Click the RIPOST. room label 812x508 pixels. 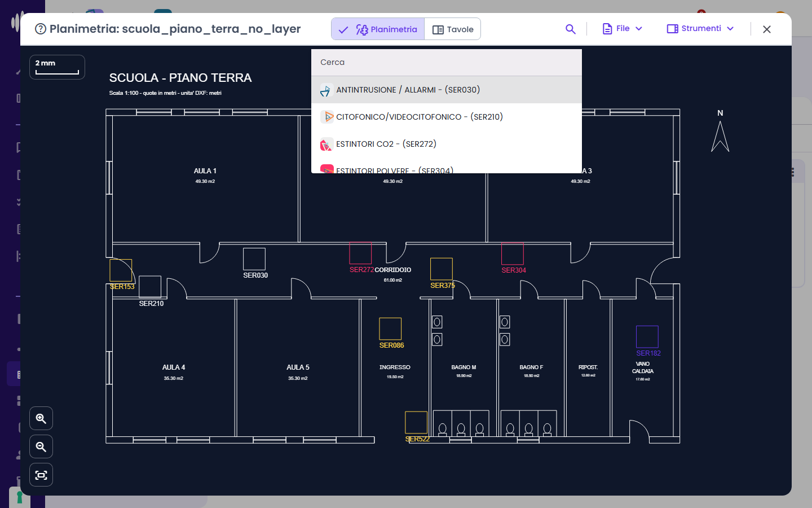(588, 367)
